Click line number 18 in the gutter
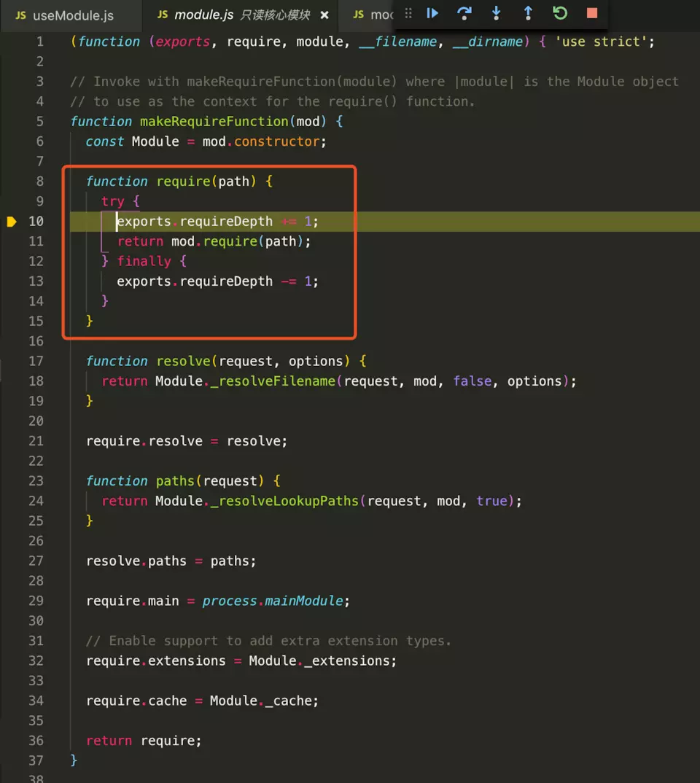Screen dimensions: 700x783 point(36,381)
